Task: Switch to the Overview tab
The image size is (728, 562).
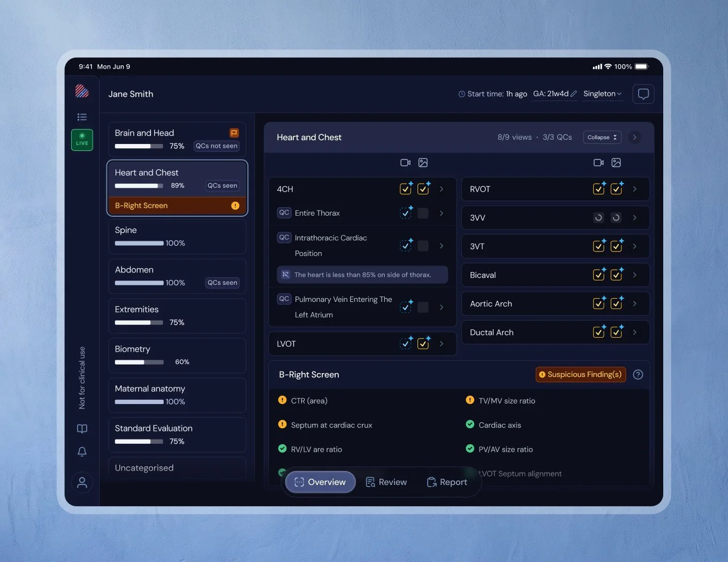Action: tap(320, 482)
